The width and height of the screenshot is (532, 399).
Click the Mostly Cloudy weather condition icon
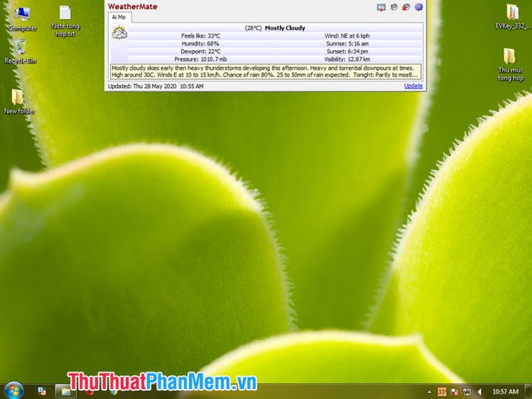pos(119,33)
